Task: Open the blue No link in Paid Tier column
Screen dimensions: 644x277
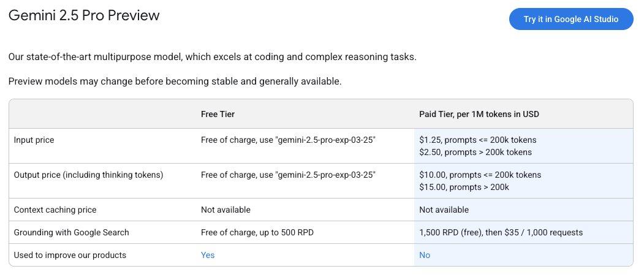Action: tap(425, 255)
